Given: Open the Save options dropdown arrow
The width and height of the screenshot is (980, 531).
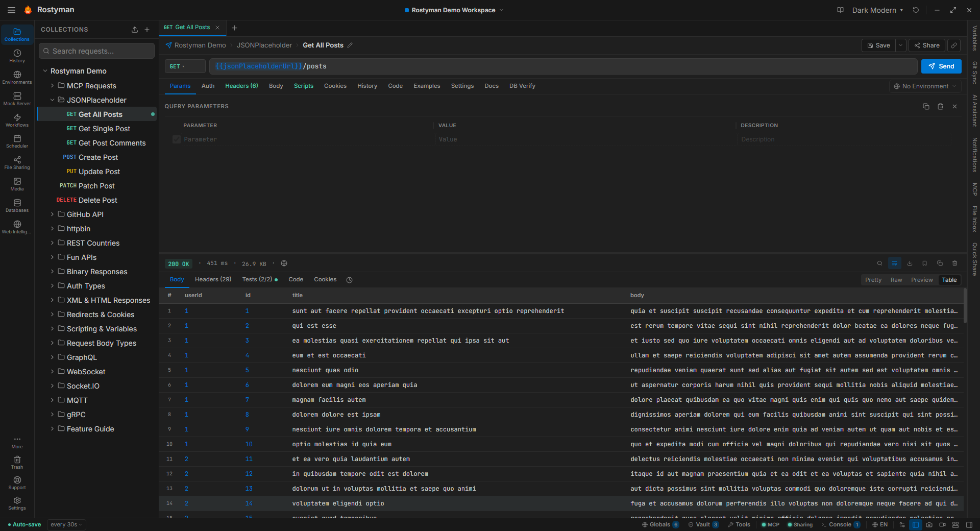Looking at the screenshot, I should pyautogui.click(x=901, y=45).
